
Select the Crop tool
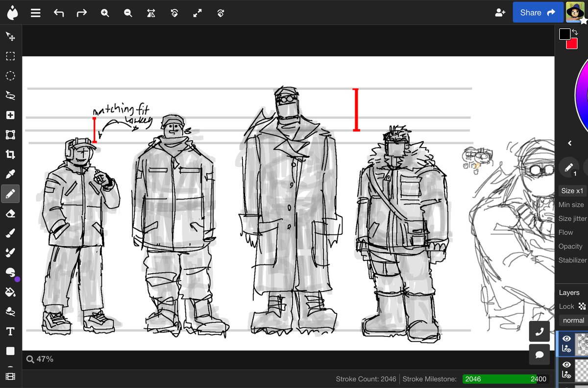pos(10,155)
